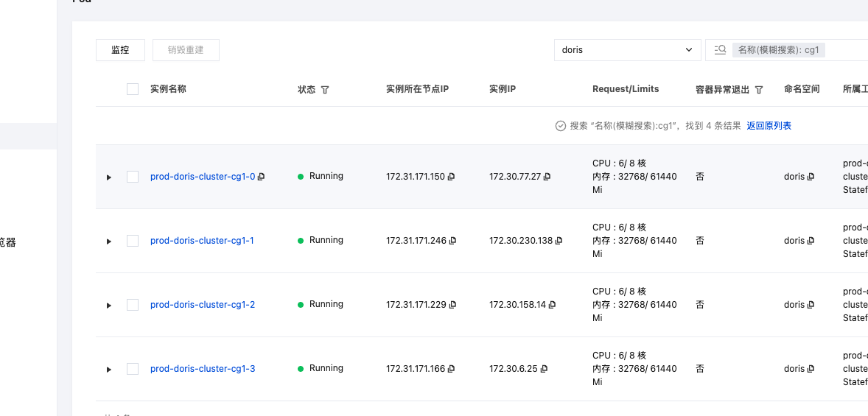Select checkbox for prod-doris-cluster-cg1-3 row
This screenshot has height=416, width=868.
[x=133, y=369]
